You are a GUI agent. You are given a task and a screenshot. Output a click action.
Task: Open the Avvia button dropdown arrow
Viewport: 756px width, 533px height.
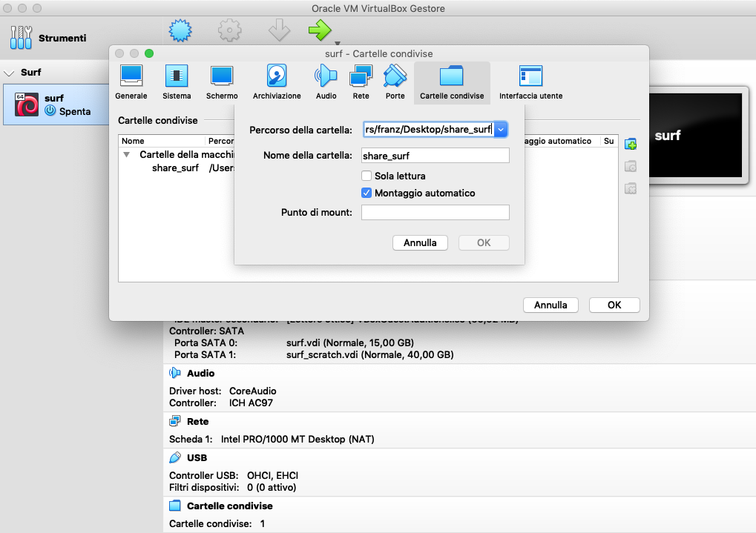[338, 44]
